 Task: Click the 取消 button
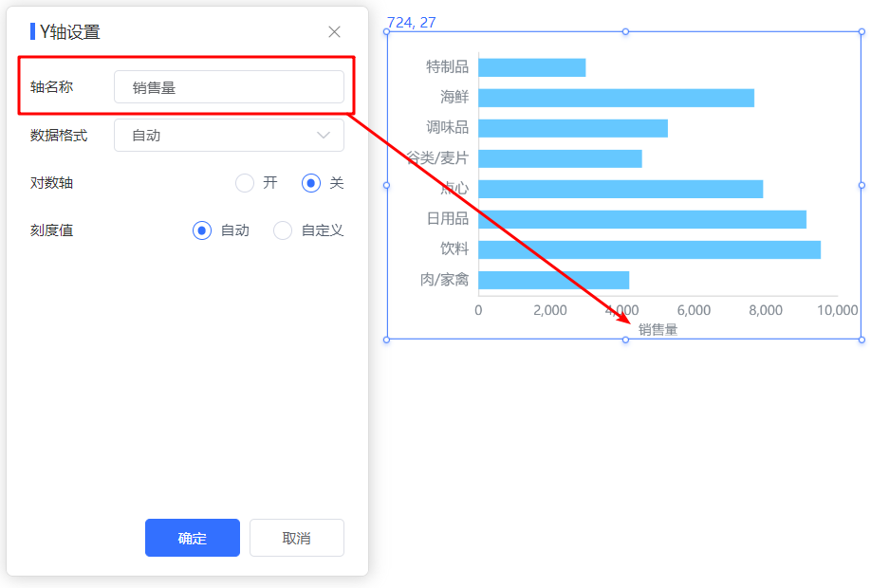(297, 538)
